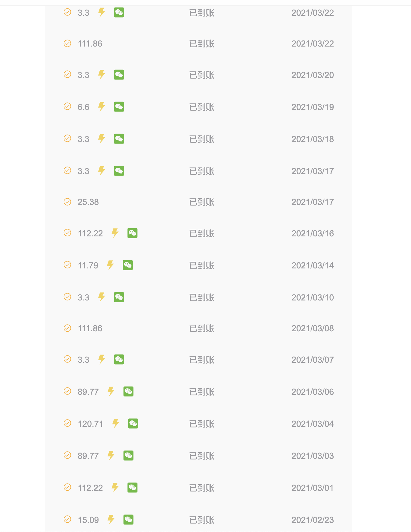Click the 111.86 amount dated 2021/03/22
411x532 pixels.
[x=90, y=44]
